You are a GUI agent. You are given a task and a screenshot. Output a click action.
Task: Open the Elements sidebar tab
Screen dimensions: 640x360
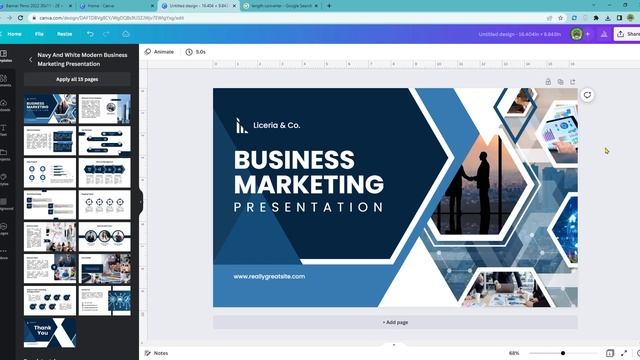coord(4,80)
